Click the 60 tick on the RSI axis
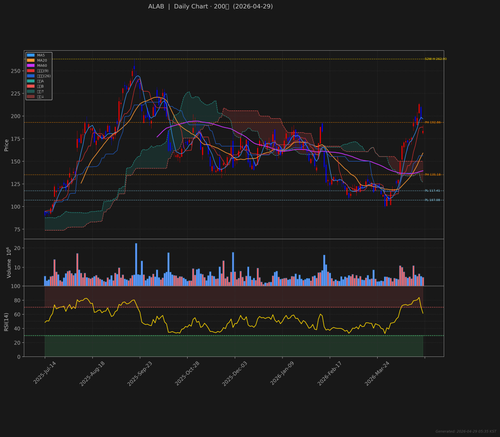 click(x=17, y=314)
